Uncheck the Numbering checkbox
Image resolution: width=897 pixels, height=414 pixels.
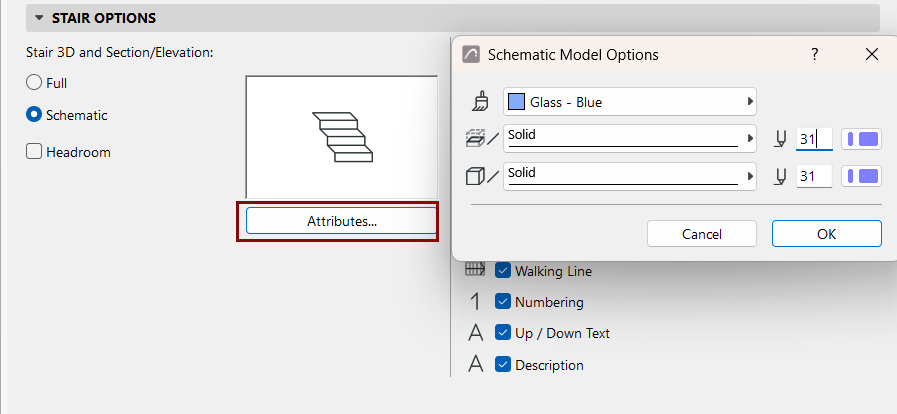503,302
